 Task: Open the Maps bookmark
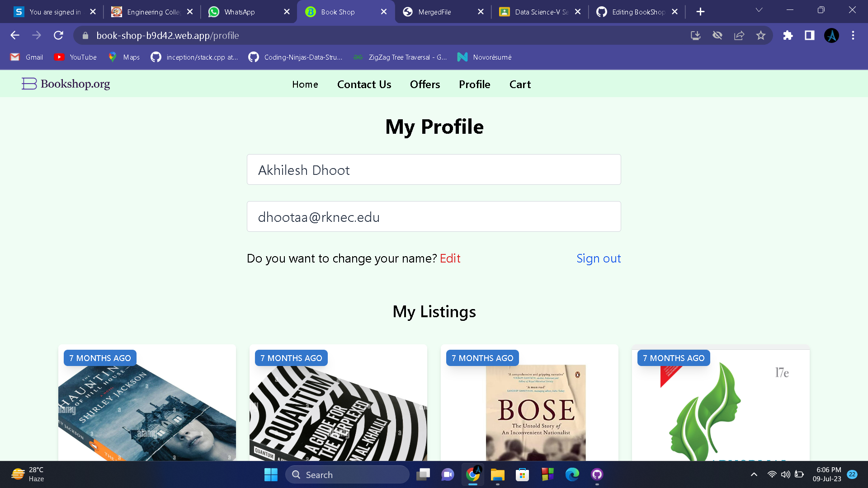tap(123, 57)
